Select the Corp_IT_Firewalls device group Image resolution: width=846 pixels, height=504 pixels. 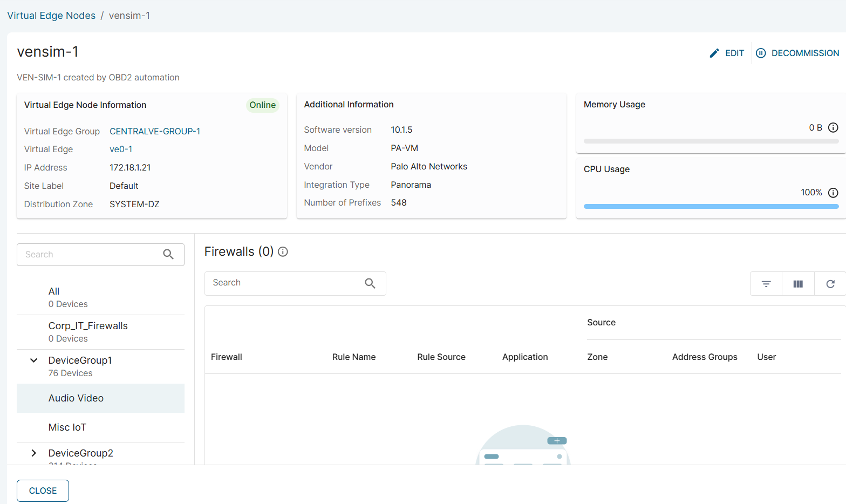tap(88, 326)
